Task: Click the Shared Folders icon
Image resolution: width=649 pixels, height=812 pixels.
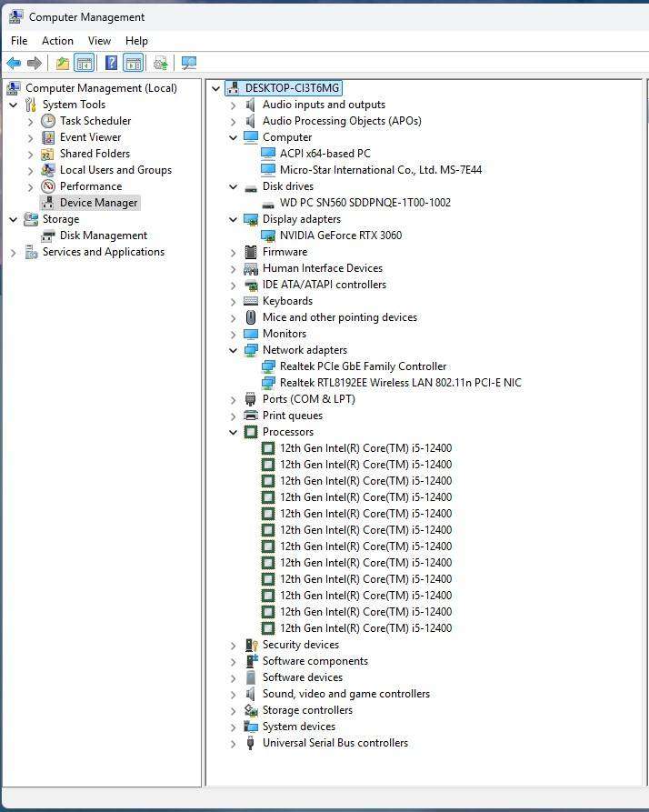Action: 48,154
